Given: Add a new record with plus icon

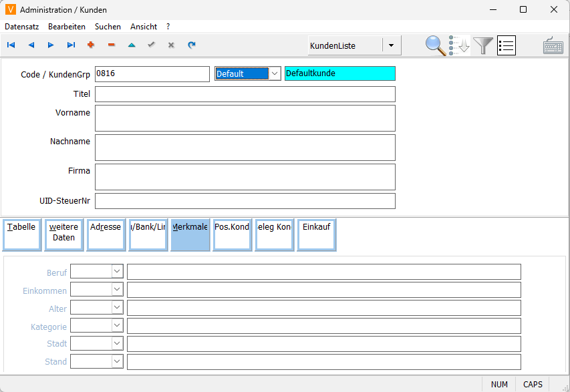Looking at the screenshot, I should [x=91, y=45].
